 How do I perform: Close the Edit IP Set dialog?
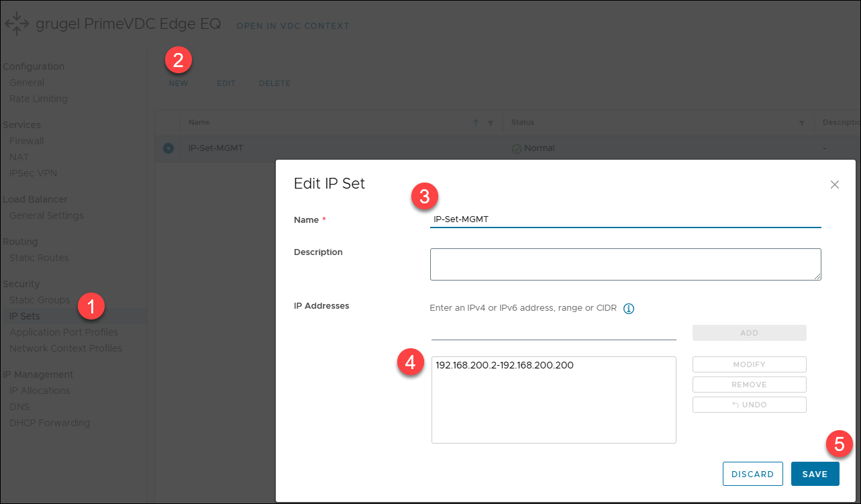click(834, 185)
